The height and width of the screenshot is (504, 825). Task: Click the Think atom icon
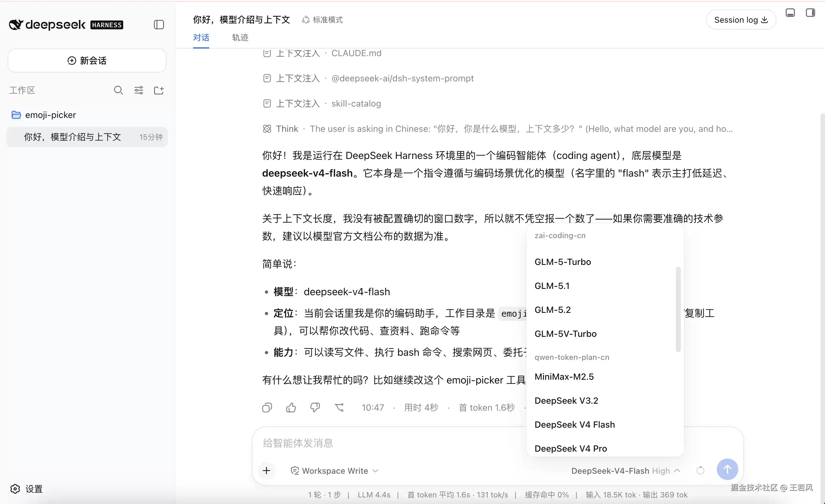pos(267,129)
